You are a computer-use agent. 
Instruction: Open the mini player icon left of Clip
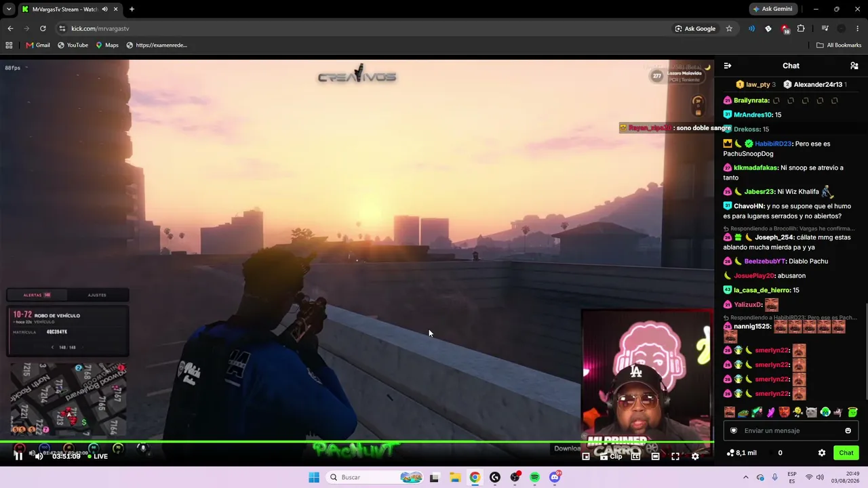pyautogui.click(x=586, y=456)
